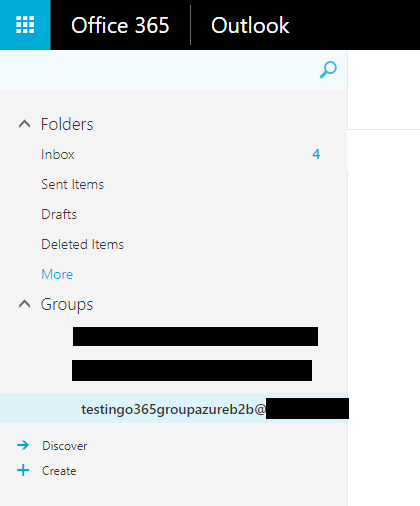
Task: Open the Office 365 app launcher grid
Action: click(25, 25)
